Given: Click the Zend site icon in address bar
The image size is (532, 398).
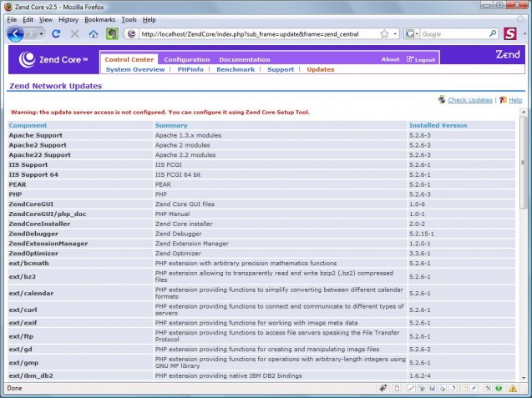Looking at the screenshot, I should pyautogui.click(x=132, y=33).
